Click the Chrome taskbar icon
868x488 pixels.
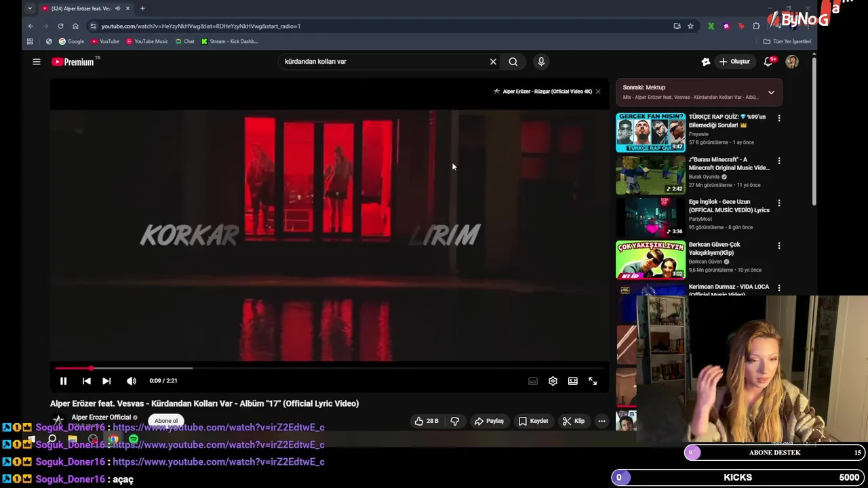click(x=113, y=439)
